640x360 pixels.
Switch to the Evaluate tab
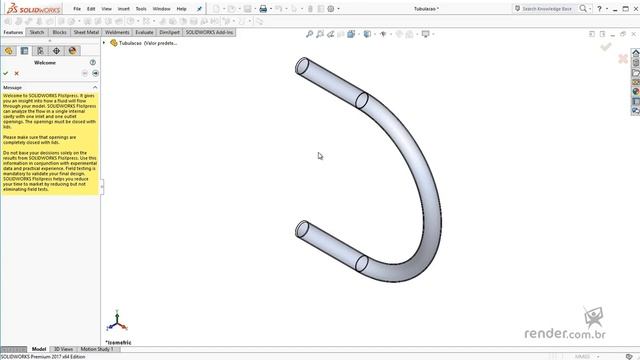144,32
